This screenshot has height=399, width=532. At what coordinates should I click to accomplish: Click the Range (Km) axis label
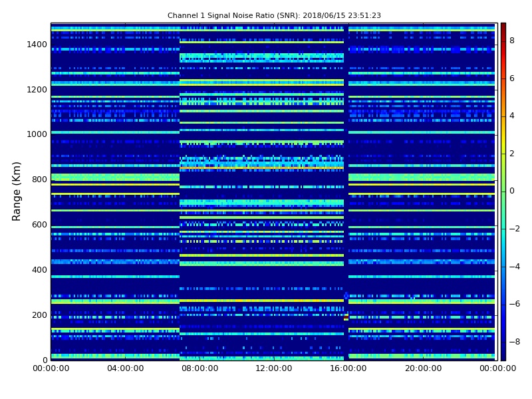pos(16,192)
